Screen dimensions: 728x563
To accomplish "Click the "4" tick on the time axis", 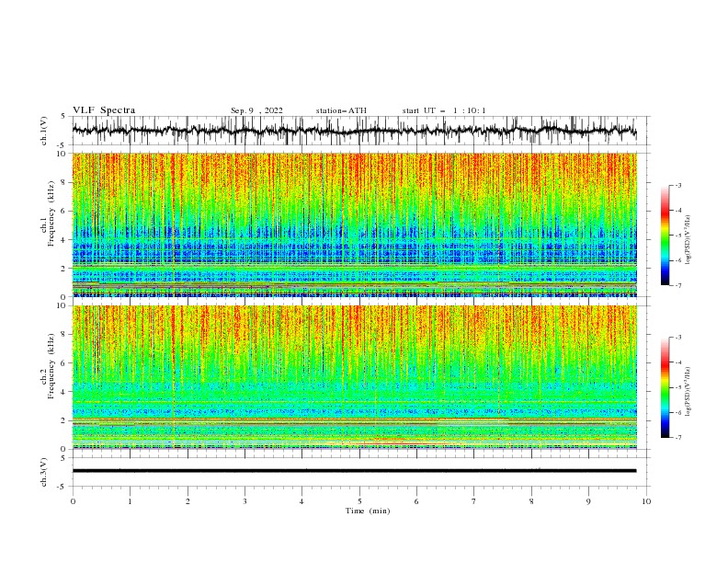I will [x=302, y=501].
